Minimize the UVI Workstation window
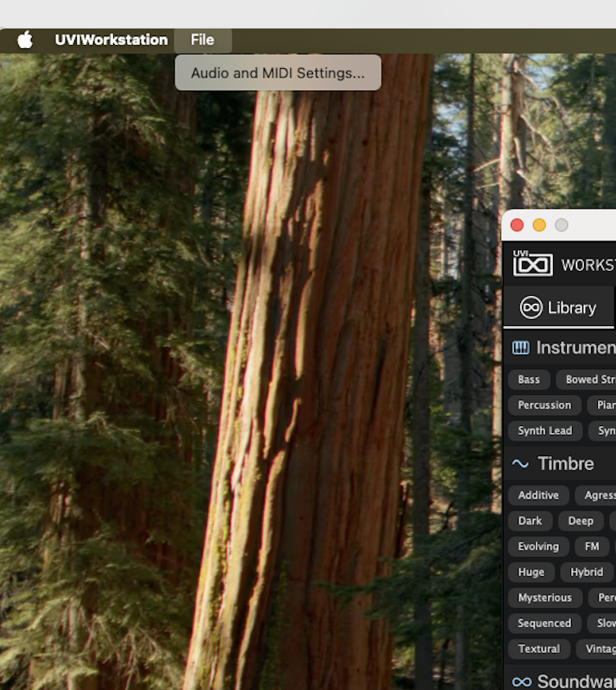The image size is (616, 690). [539, 225]
